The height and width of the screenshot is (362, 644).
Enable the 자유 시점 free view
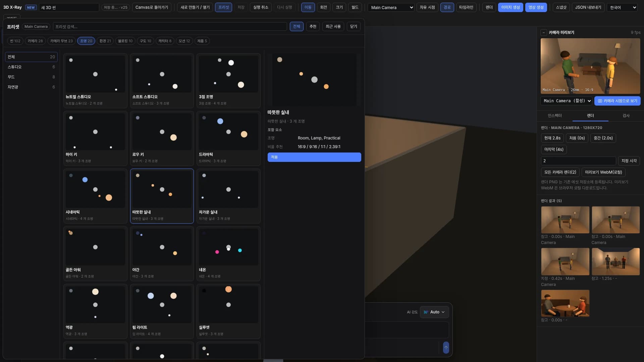click(427, 7)
